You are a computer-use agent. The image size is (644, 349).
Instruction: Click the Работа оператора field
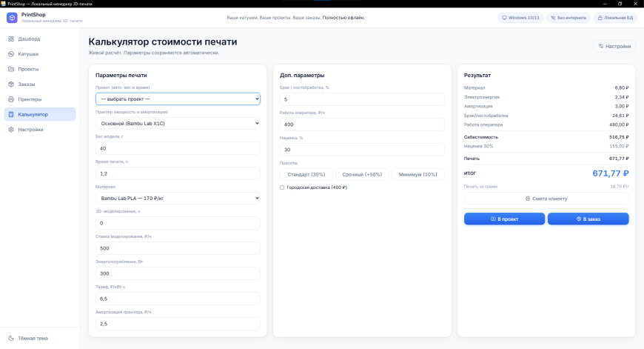click(x=362, y=124)
